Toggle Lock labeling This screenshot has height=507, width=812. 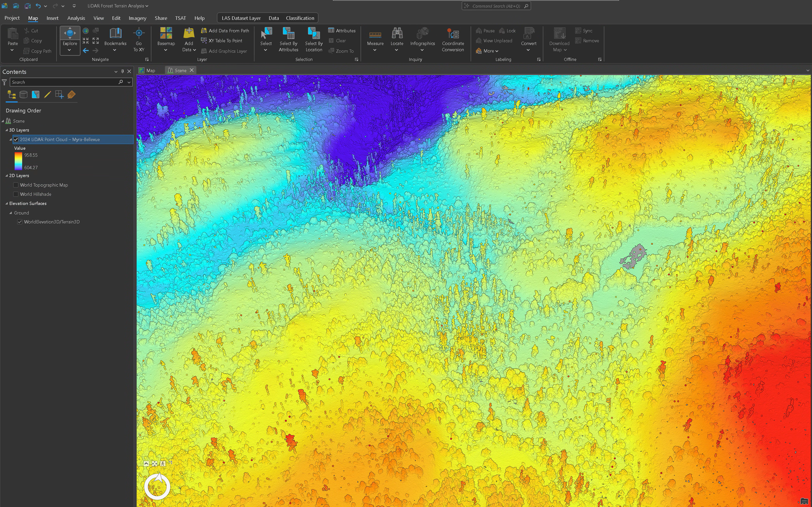(507, 31)
